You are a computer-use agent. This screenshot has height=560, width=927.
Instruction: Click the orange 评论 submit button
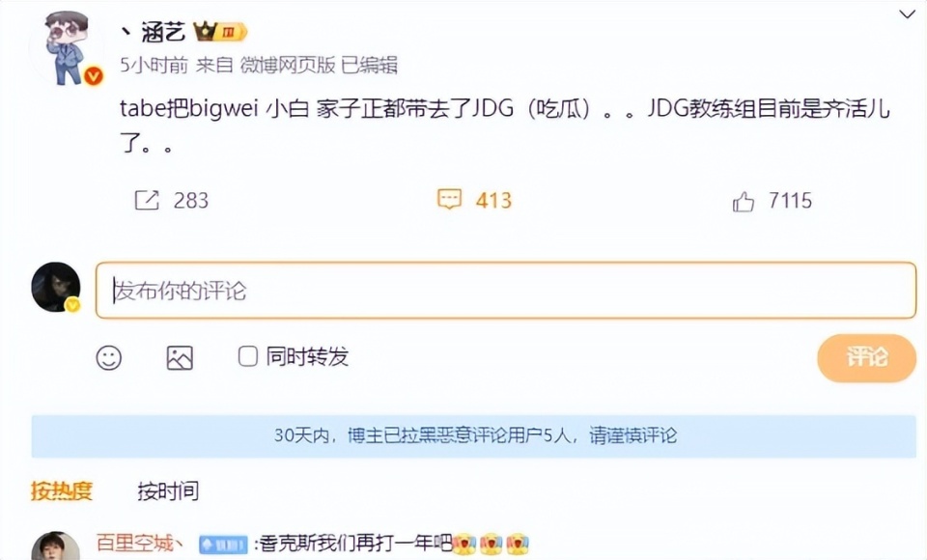click(x=867, y=357)
